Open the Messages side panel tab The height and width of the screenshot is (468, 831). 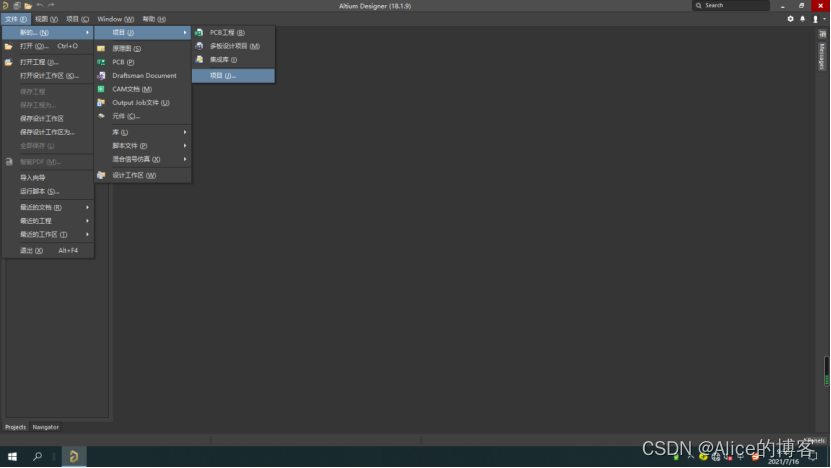(x=822, y=56)
